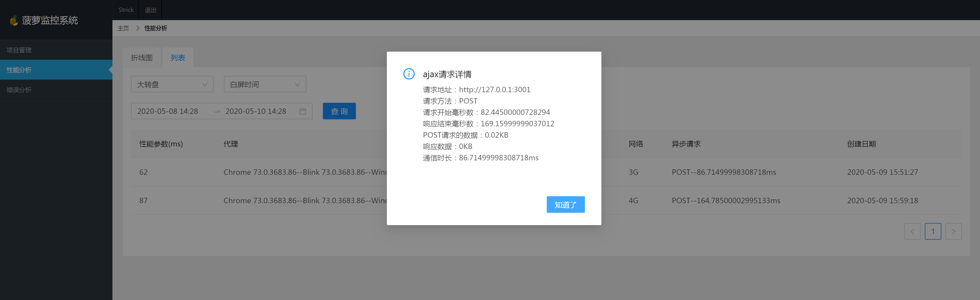Open 错误分析 in sidebar
This screenshot has width=980, height=300.
[56, 90]
